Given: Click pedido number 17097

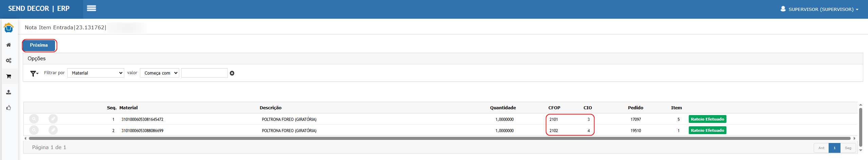Looking at the screenshot, I should [636, 119].
